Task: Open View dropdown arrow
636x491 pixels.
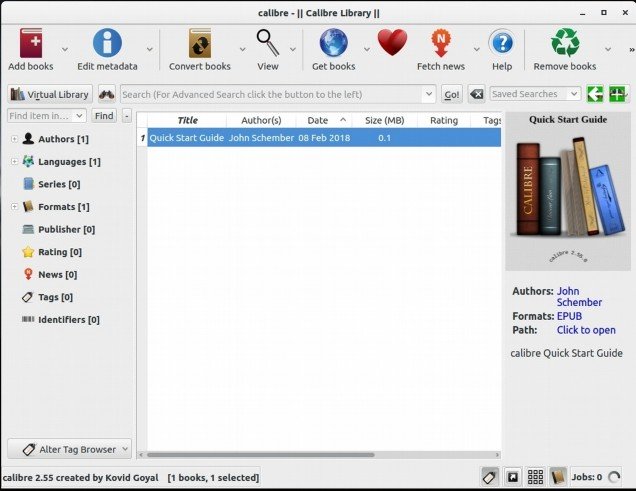Action: point(293,49)
